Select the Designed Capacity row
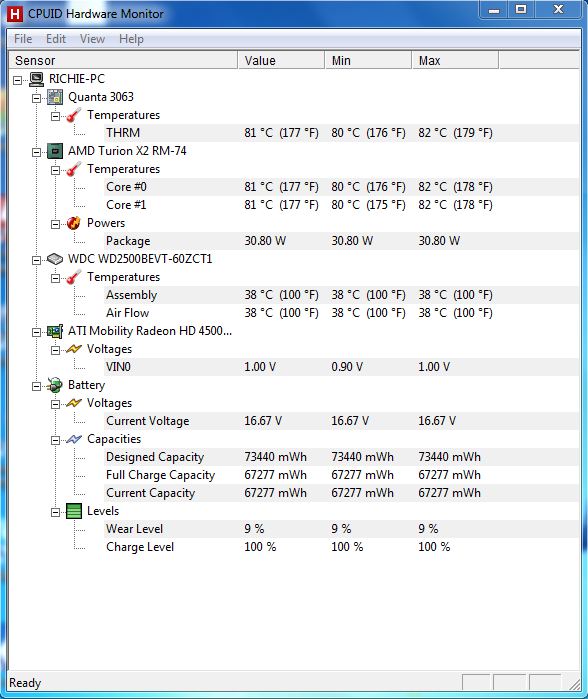This screenshot has width=588, height=699. click(x=341, y=457)
